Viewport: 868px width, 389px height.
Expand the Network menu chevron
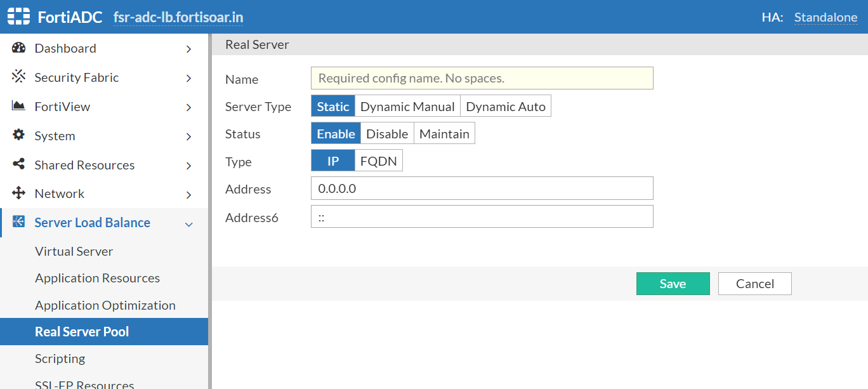[x=188, y=194]
